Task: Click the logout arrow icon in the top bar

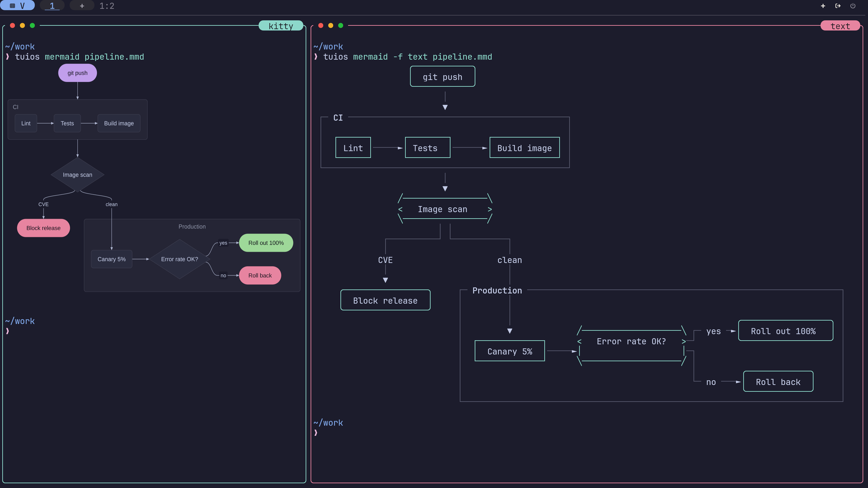Action: [838, 6]
